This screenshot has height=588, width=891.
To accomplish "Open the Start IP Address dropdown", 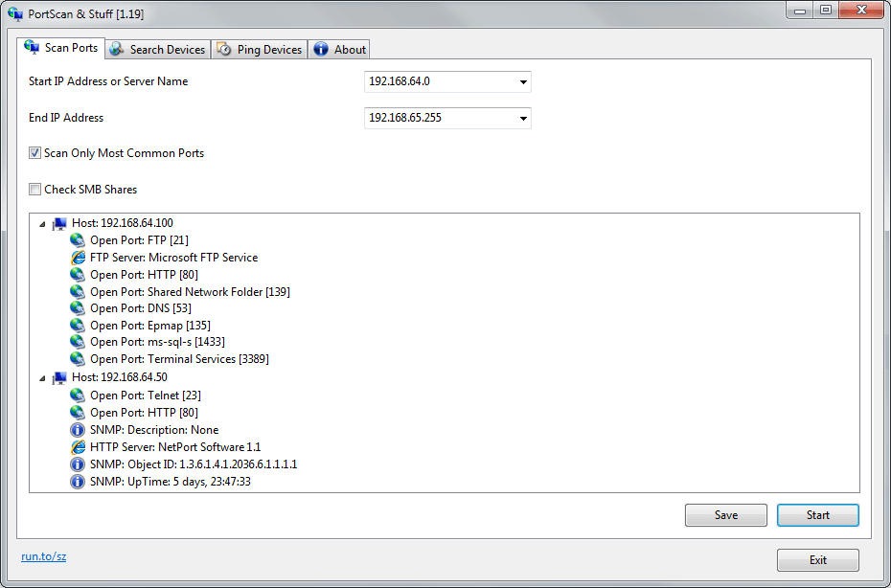I will (523, 81).
